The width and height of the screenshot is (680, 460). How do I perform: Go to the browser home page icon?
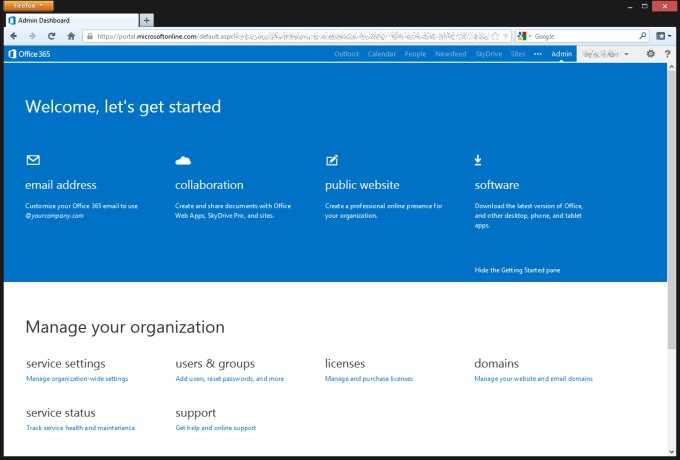coord(71,36)
